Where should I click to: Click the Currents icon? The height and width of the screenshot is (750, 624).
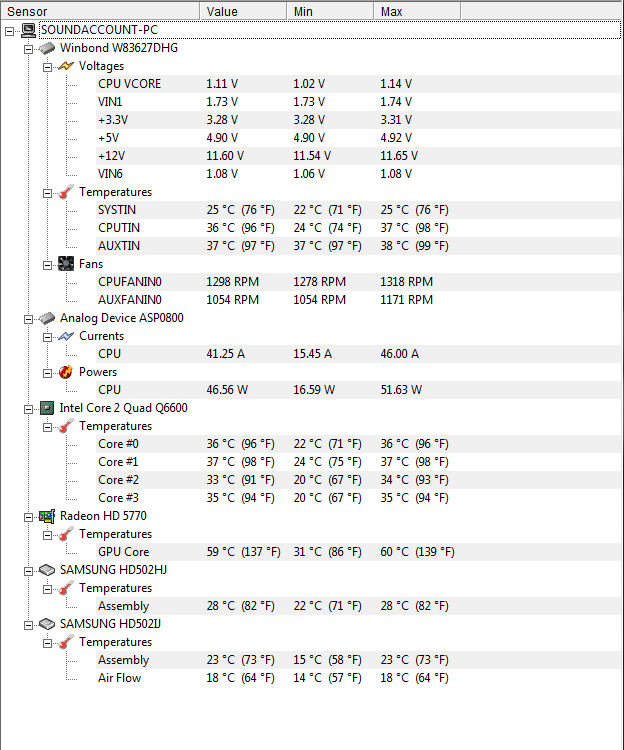pos(66,336)
